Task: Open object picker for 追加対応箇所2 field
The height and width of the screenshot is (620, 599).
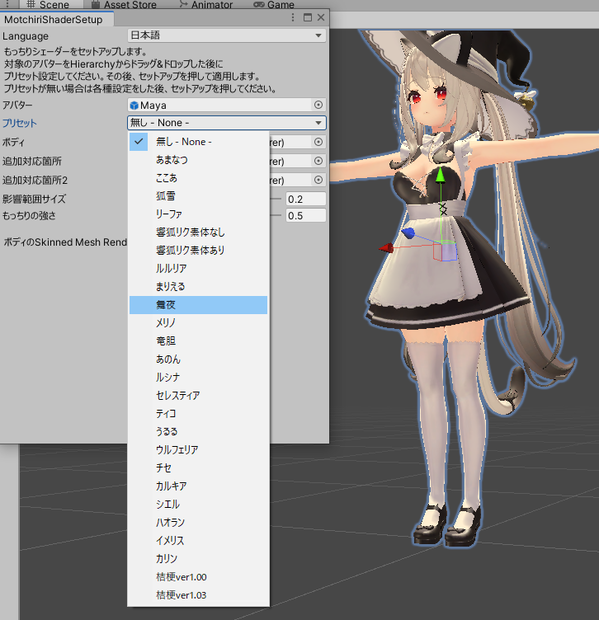Action: [318, 180]
